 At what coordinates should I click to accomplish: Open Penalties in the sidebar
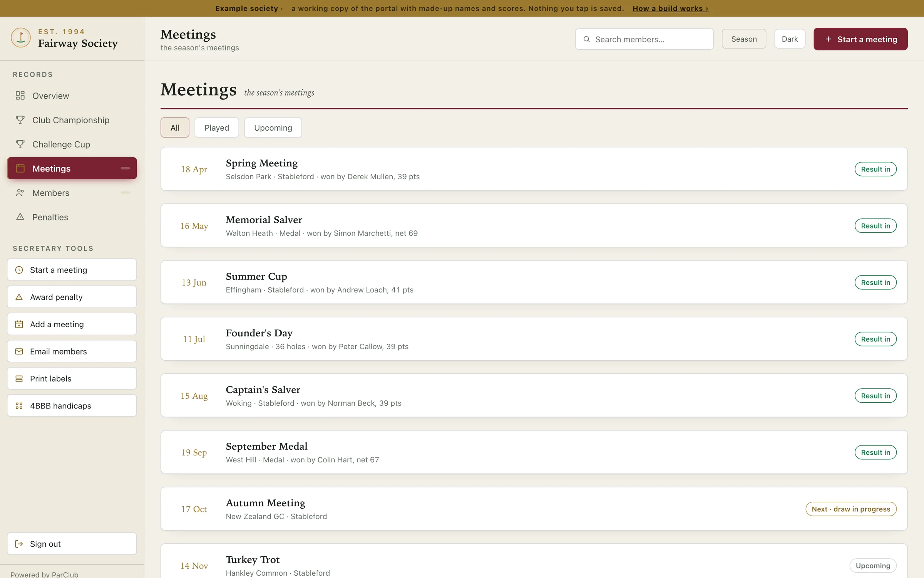click(x=72, y=217)
